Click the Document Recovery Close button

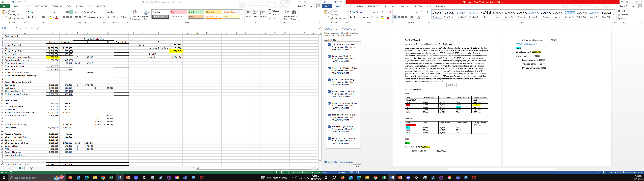[357, 166]
